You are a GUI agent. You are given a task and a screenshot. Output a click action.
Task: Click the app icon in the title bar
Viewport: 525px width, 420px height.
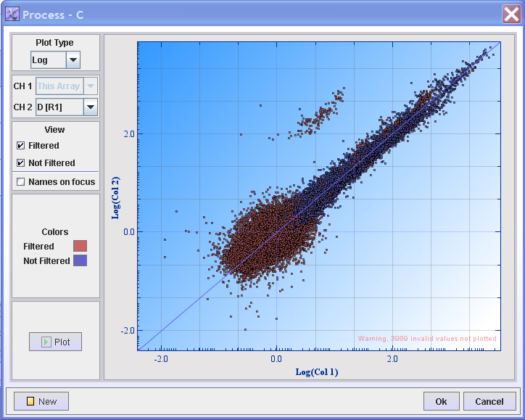[x=12, y=14]
